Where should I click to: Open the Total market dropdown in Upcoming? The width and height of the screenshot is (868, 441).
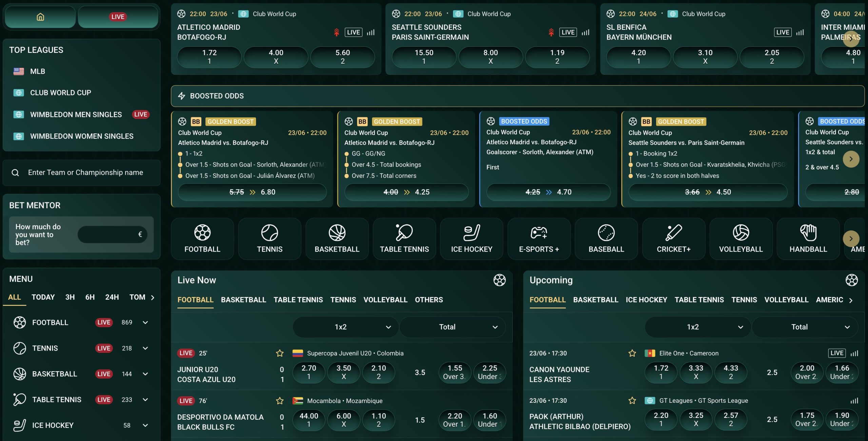click(x=805, y=327)
